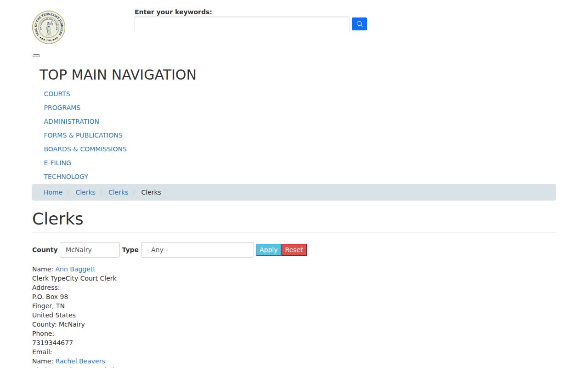588x368 pixels.
Task: Expand the Type dropdown set to Any
Action: 198,250
